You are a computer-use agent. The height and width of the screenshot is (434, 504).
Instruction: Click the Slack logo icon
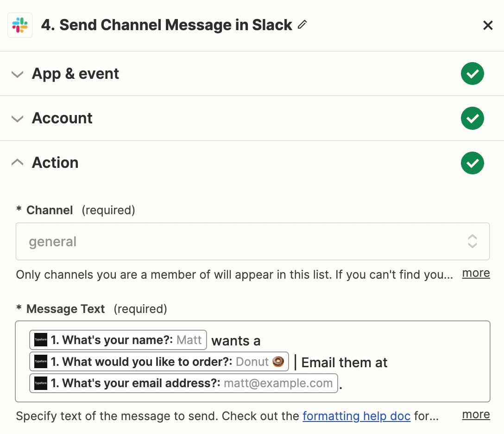click(x=20, y=25)
